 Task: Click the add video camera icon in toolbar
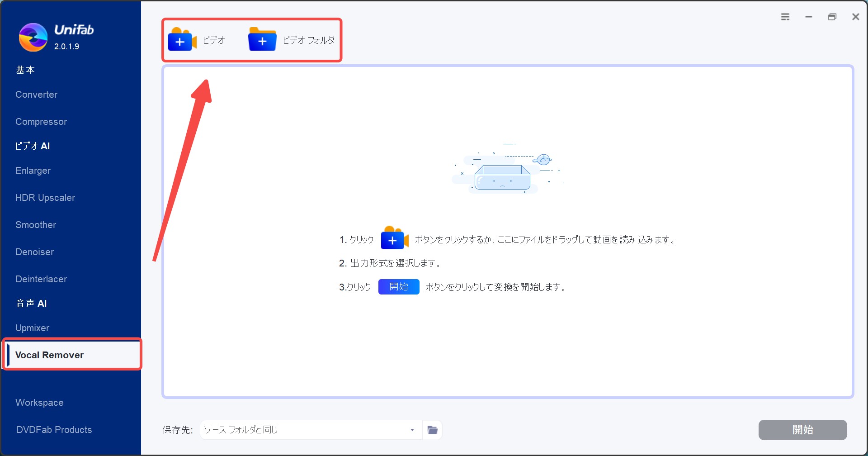182,39
